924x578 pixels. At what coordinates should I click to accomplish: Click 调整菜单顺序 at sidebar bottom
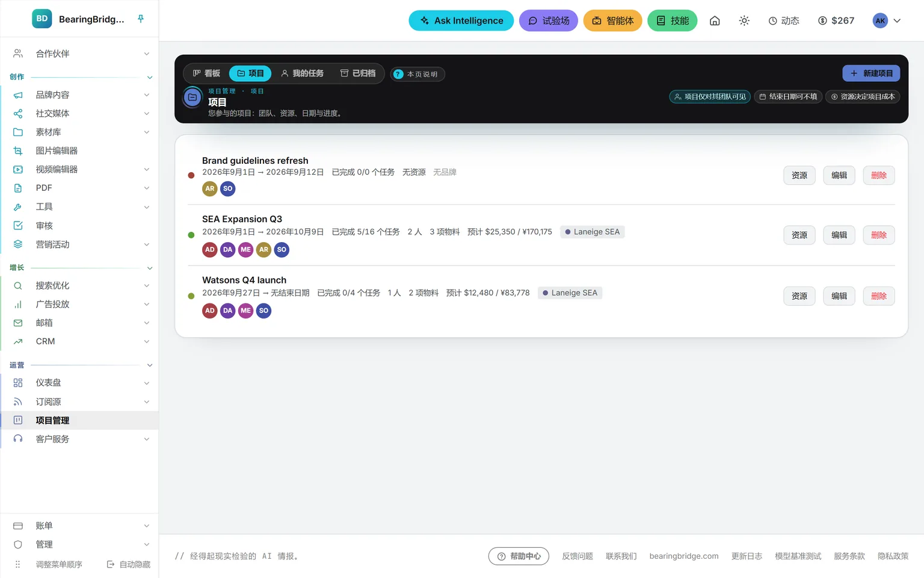tap(59, 564)
